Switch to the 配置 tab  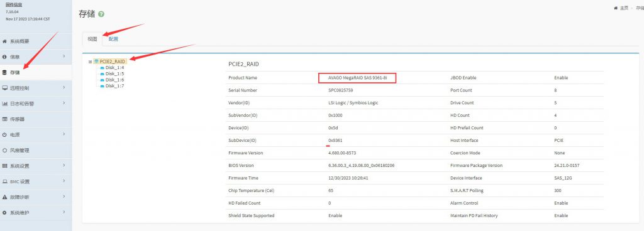(113, 39)
